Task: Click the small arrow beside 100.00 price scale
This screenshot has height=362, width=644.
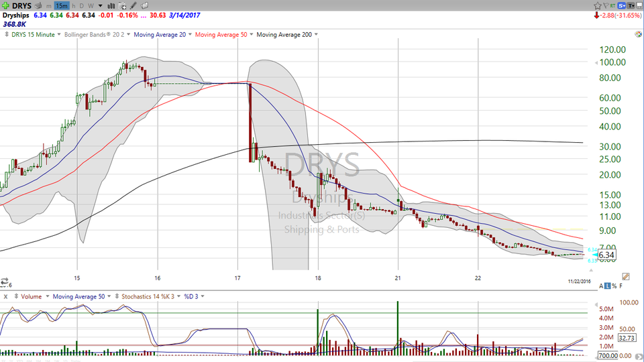Action: click(x=596, y=63)
